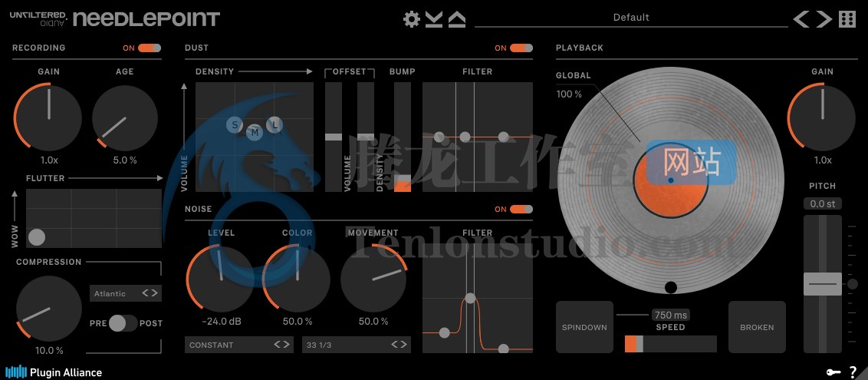The image size is (868, 380).
Task: Click the Plugin Alliance logo
Action: [x=54, y=372]
